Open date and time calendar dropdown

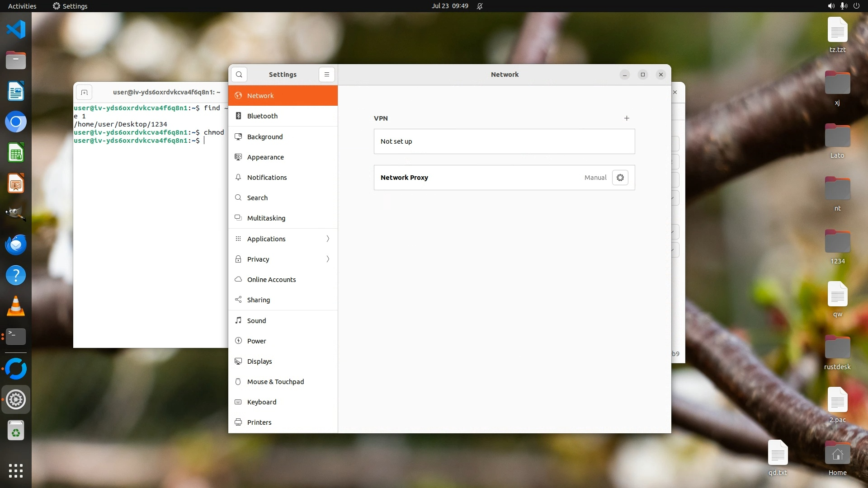[449, 6]
